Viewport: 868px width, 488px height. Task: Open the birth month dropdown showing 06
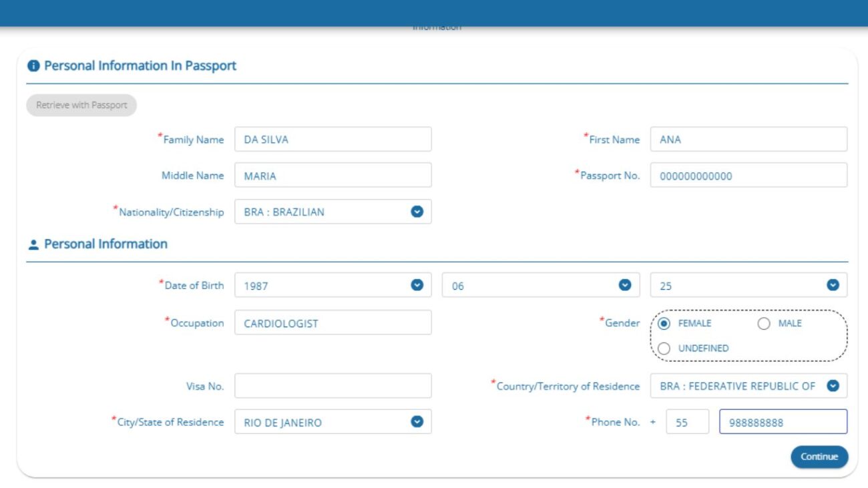[625, 285]
